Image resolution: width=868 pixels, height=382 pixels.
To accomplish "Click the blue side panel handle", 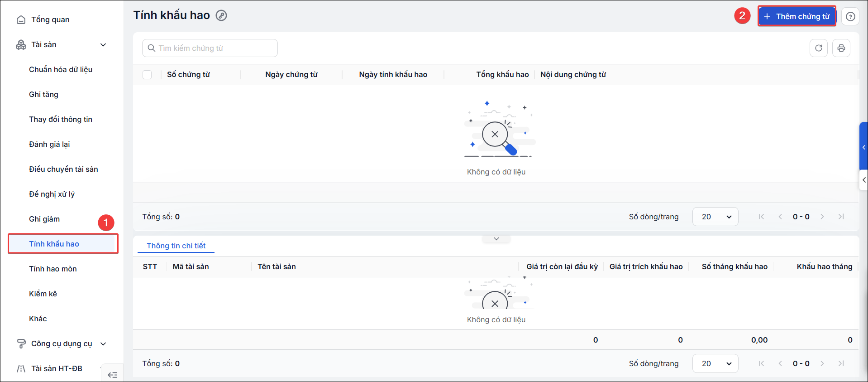I will click(863, 147).
